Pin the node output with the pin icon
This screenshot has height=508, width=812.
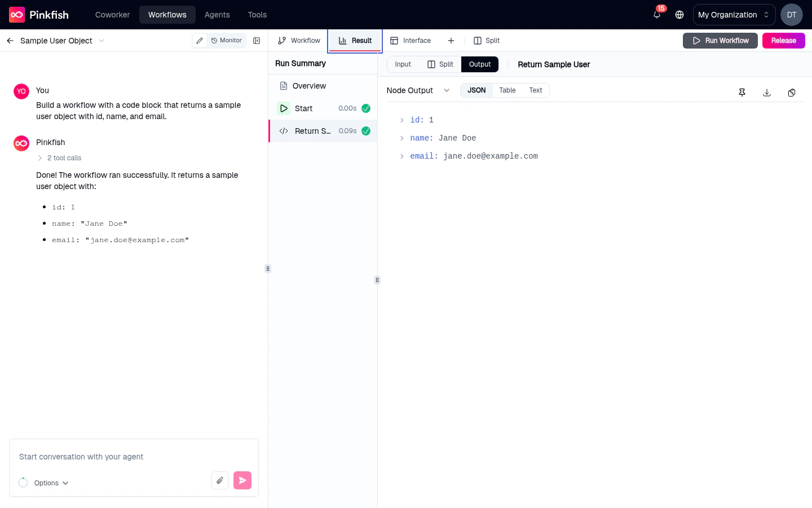[742, 92]
